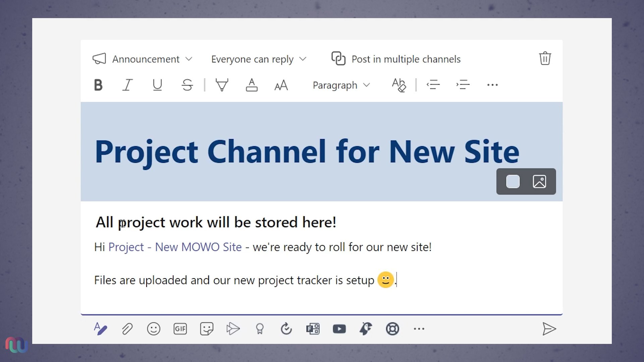
Task: Enable Italic text formatting
Action: [x=127, y=84]
